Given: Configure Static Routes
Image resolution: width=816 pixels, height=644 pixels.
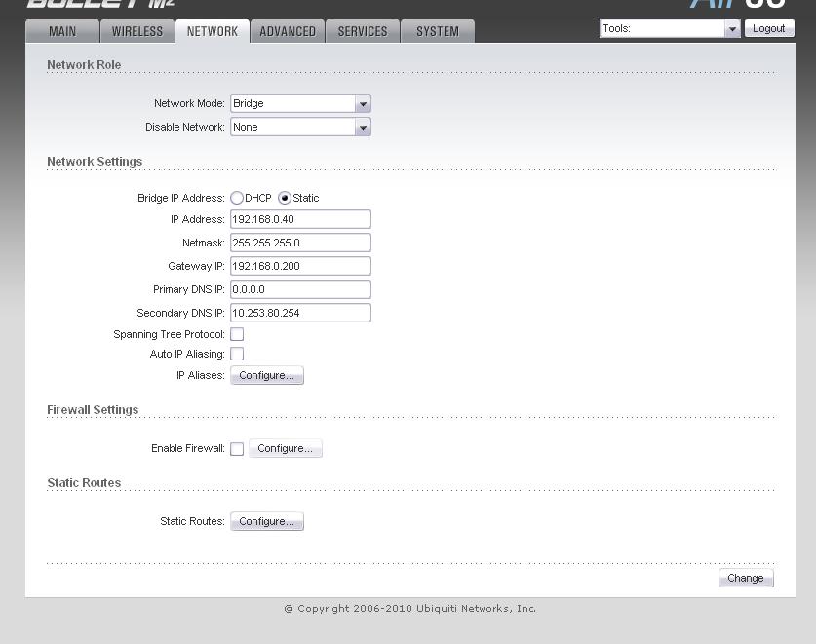Looking at the screenshot, I should [x=267, y=521].
